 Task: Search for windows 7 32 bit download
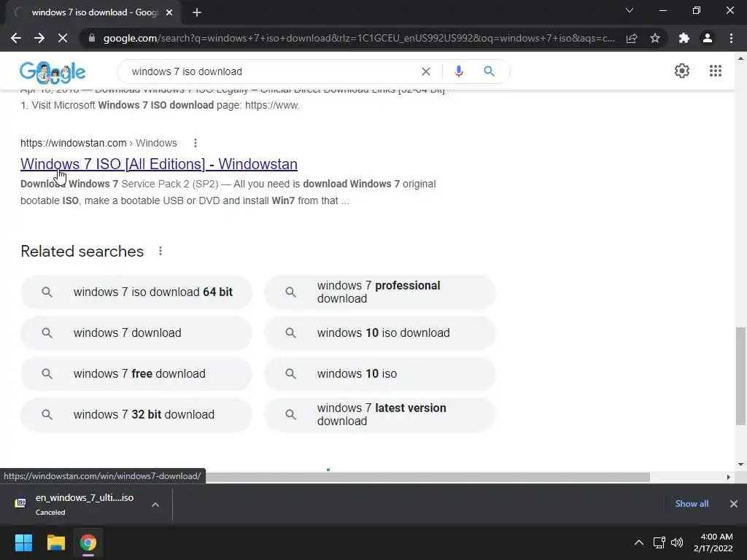[136, 415]
